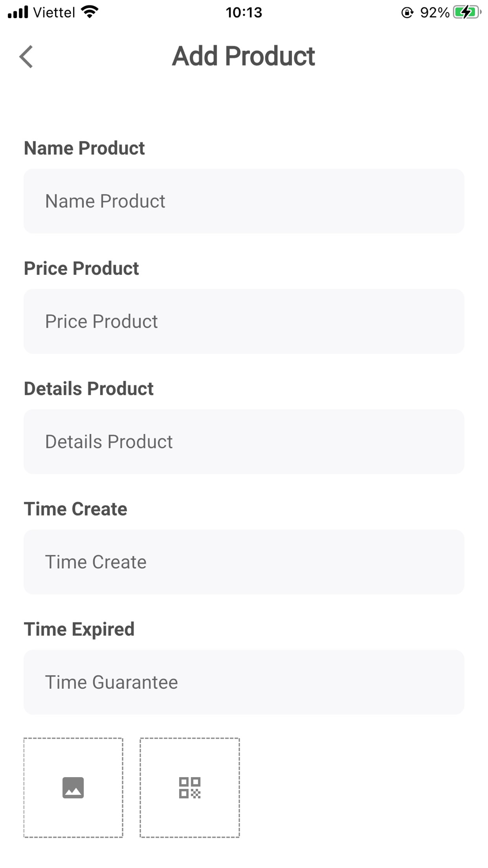Focus the Price Product input field
This screenshot has height=868, width=488.
pyautogui.click(x=244, y=321)
